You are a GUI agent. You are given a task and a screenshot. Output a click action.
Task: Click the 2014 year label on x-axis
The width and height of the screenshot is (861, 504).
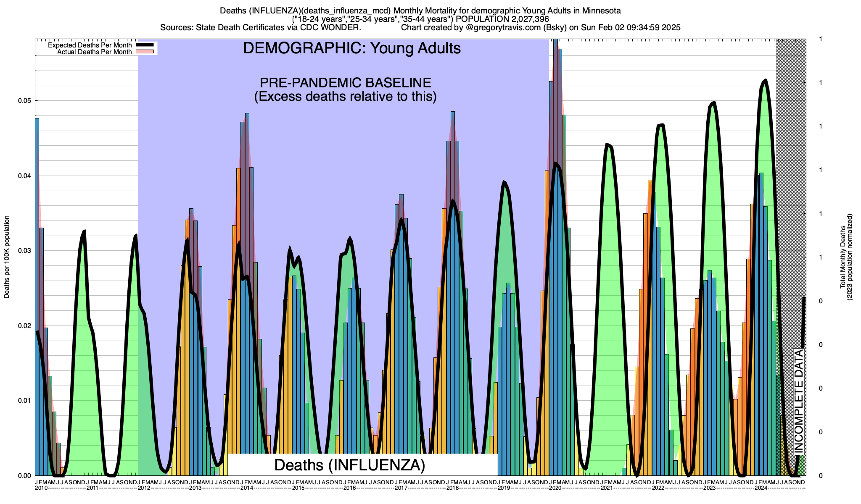[x=247, y=488]
